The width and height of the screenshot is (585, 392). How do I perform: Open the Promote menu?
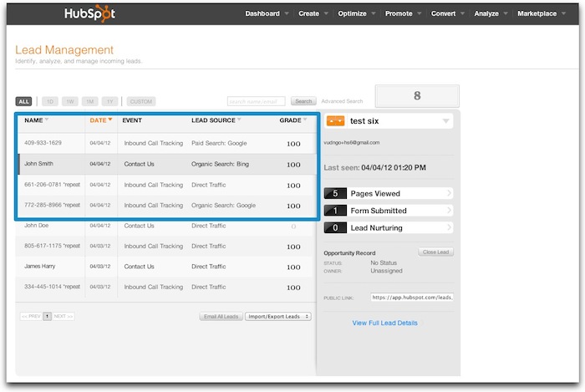(x=403, y=13)
